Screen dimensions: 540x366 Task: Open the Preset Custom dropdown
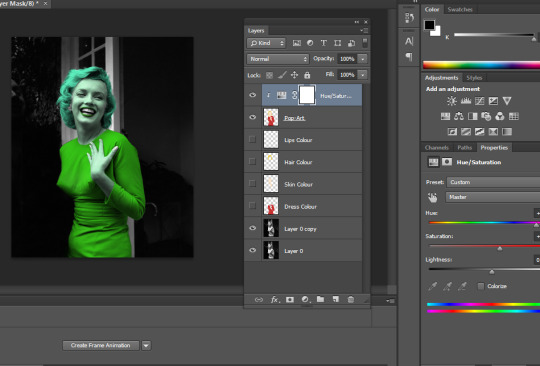coord(493,182)
